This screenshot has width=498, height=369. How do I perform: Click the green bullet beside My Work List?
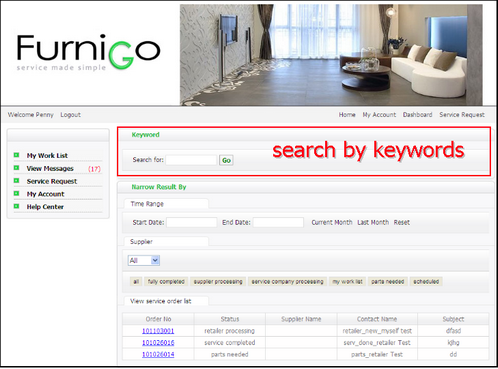(16, 155)
